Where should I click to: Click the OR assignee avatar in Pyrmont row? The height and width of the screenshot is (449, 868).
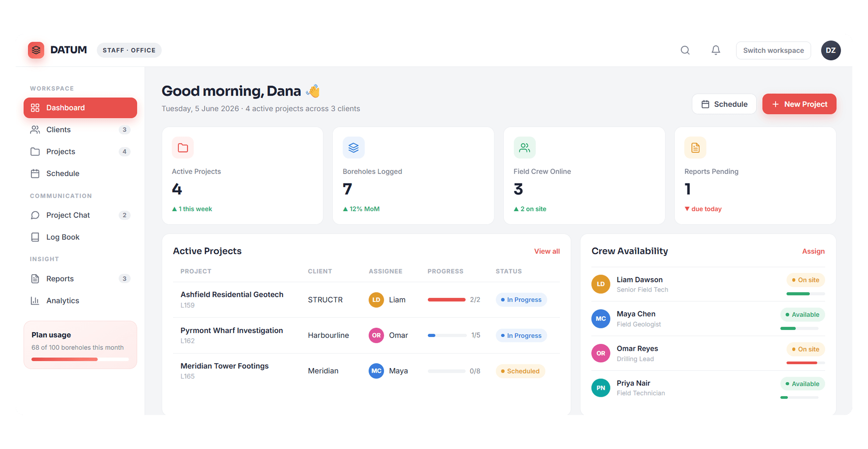tap(376, 336)
